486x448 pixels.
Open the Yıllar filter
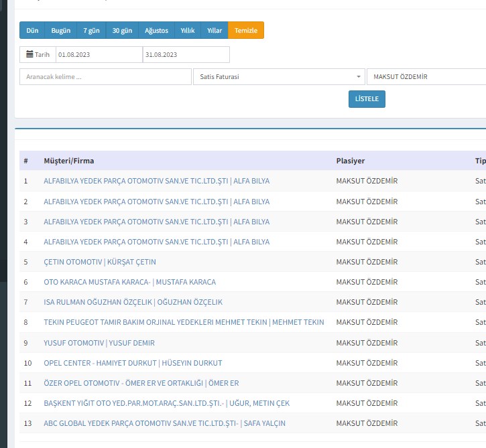[x=215, y=30]
